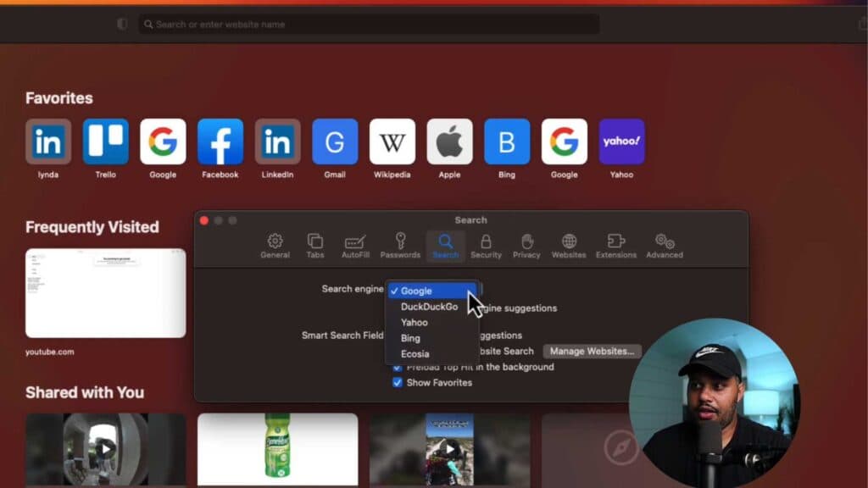Open the compass placeholder shared thumbnail
This screenshot has width=868, height=488.
coord(588,449)
